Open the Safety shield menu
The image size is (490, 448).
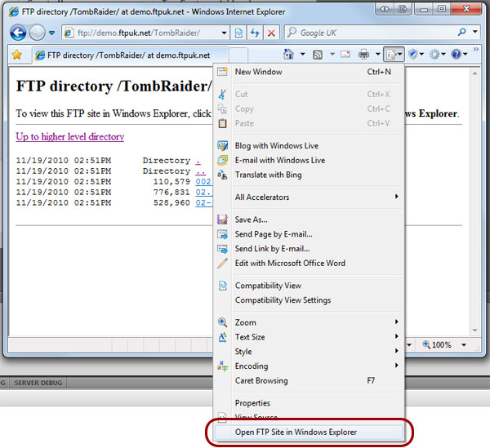pyautogui.click(x=416, y=55)
